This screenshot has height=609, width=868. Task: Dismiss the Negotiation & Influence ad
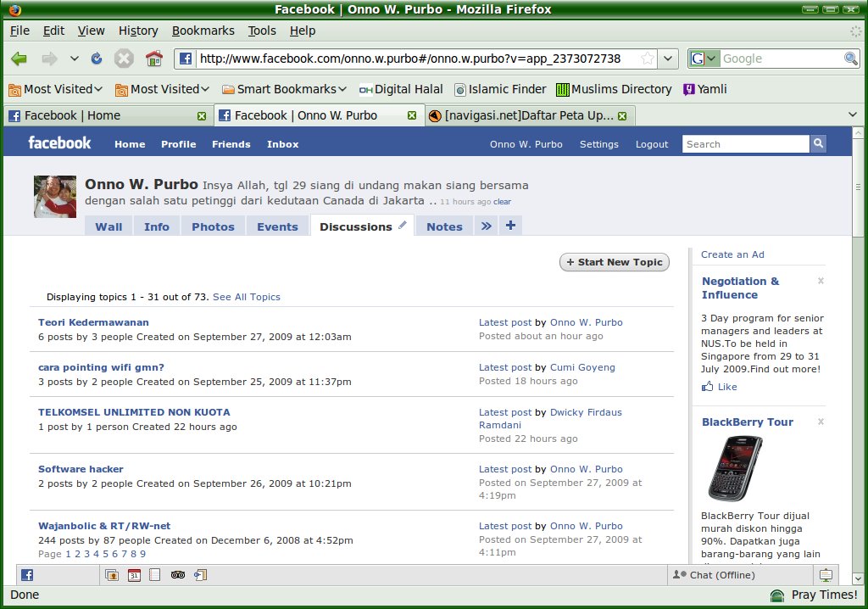click(821, 281)
